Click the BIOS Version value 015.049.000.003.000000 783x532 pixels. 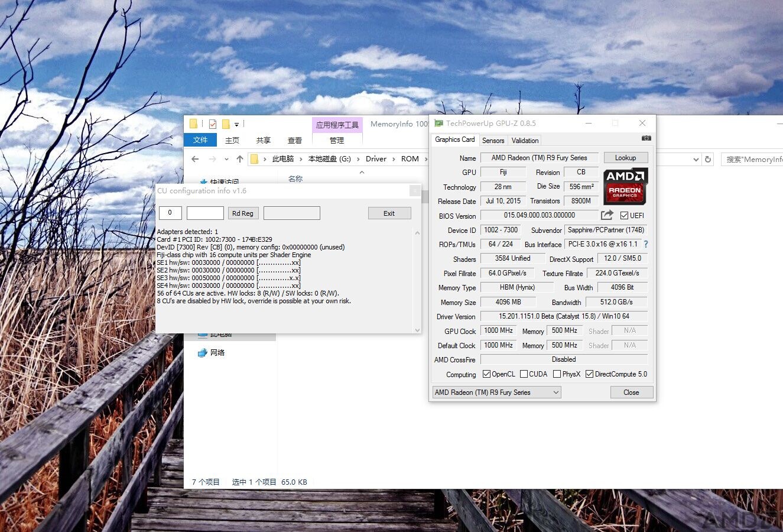[539, 216]
